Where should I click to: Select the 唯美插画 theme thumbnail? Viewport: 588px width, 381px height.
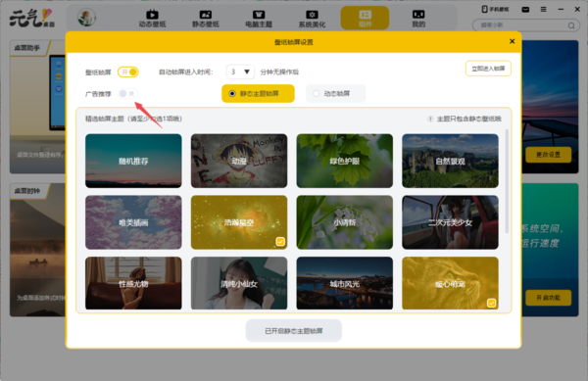[x=133, y=222]
